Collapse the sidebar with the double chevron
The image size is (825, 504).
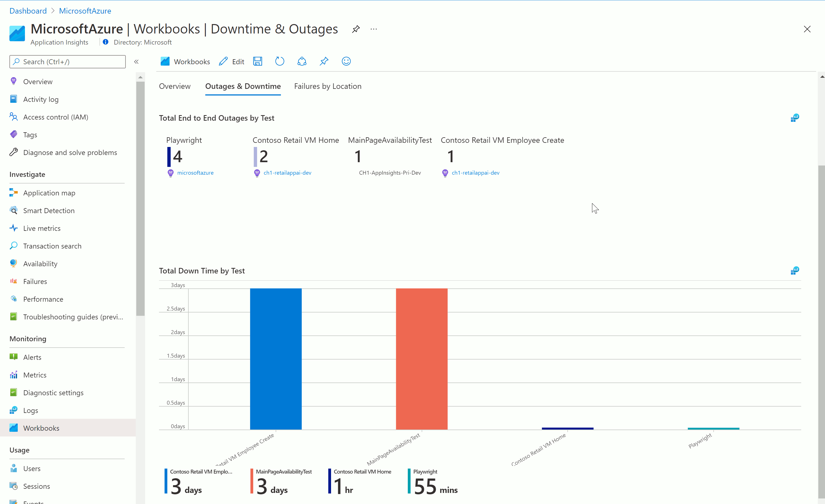click(136, 61)
